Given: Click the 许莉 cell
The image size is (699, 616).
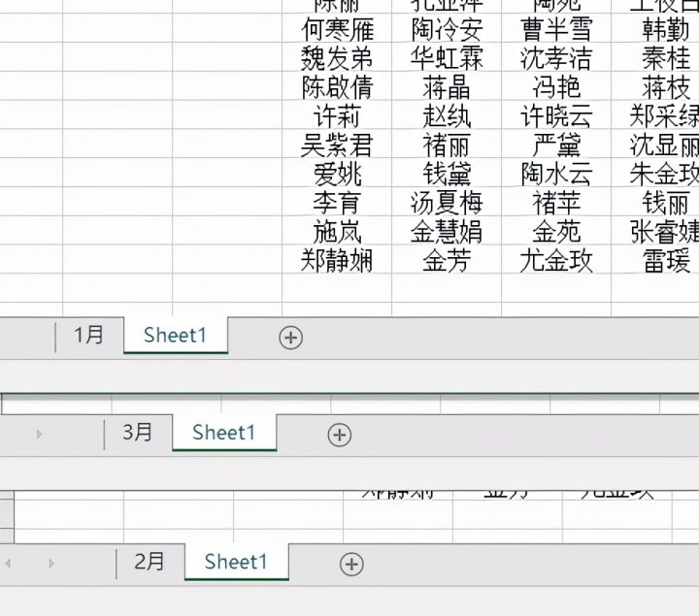Looking at the screenshot, I should click(x=337, y=116).
